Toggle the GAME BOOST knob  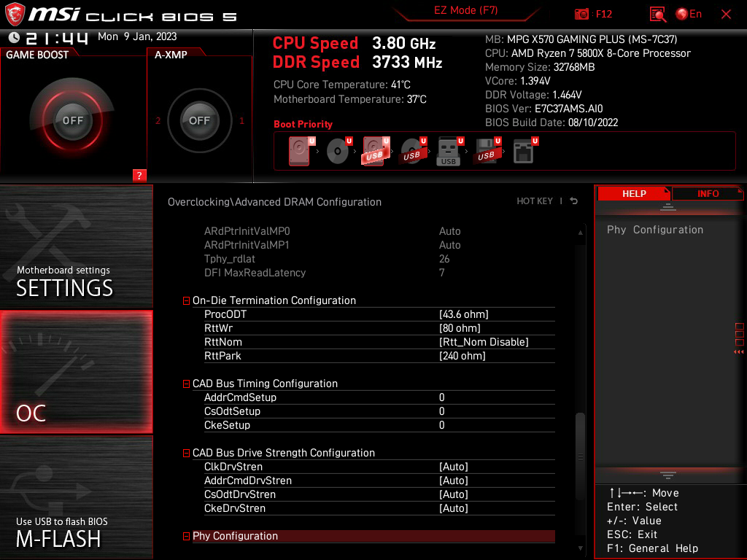pos(72,120)
